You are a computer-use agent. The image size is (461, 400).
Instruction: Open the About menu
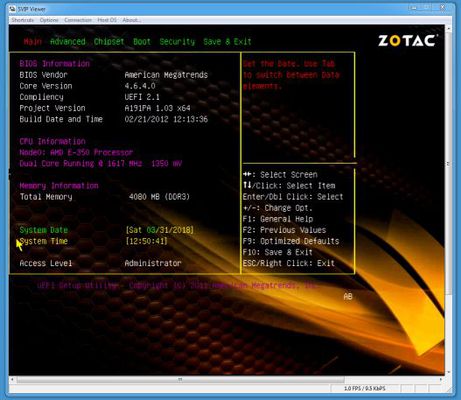pyautogui.click(x=131, y=20)
